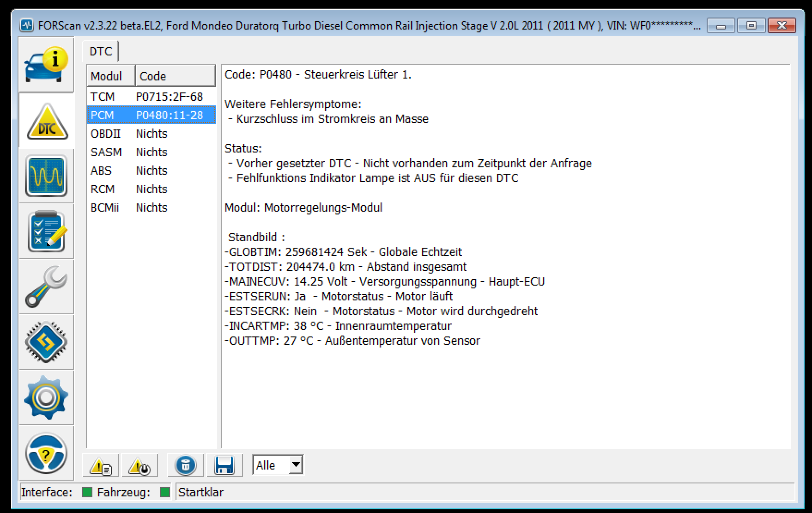Switch to the DTC tab
The height and width of the screenshot is (513, 812).
click(101, 51)
